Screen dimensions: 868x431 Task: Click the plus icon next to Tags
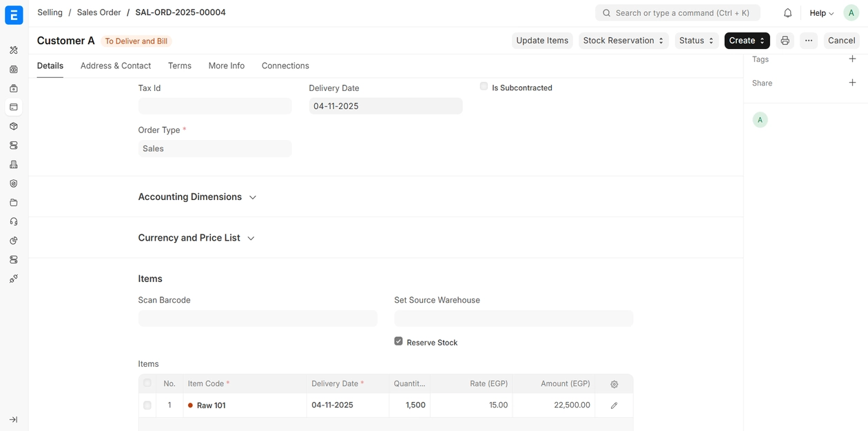[852, 59]
